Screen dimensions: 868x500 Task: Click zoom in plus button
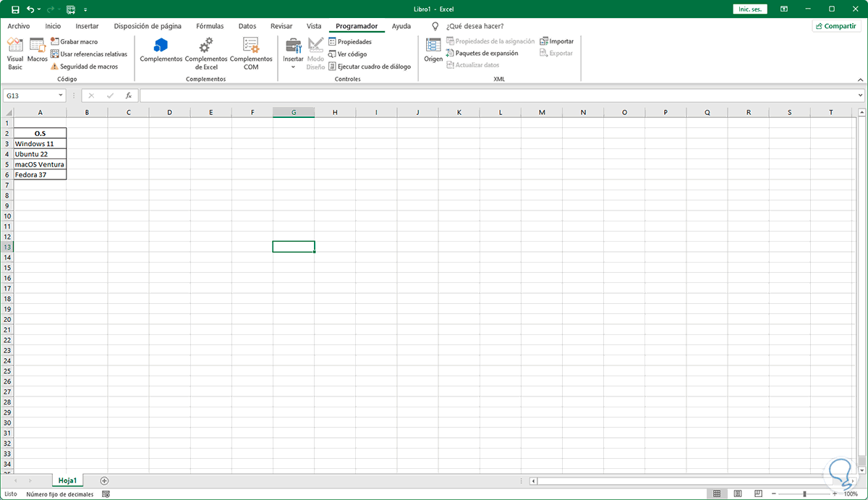tap(835, 493)
